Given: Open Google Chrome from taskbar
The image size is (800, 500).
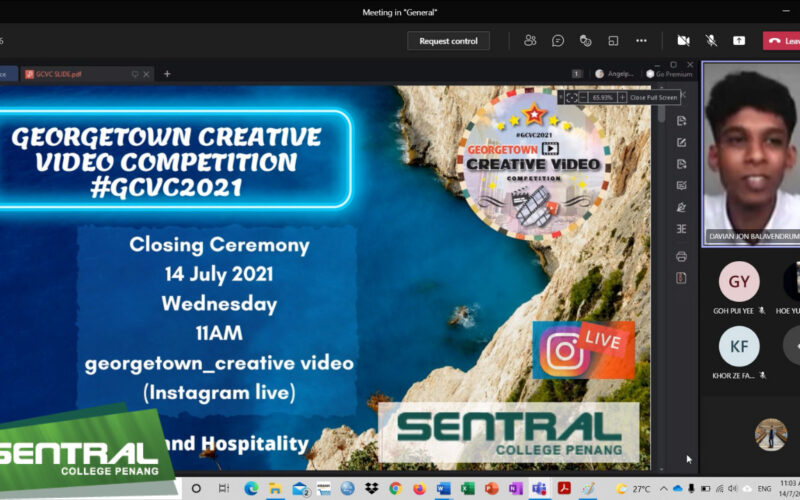Looking at the screenshot, I should tap(395, 488).
